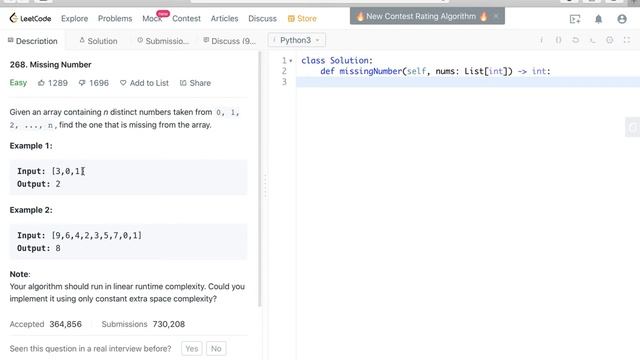Open the Python3 language dropdown
Image resolution: width=640 pixels, height=360 pixels.
coord(297,40)
